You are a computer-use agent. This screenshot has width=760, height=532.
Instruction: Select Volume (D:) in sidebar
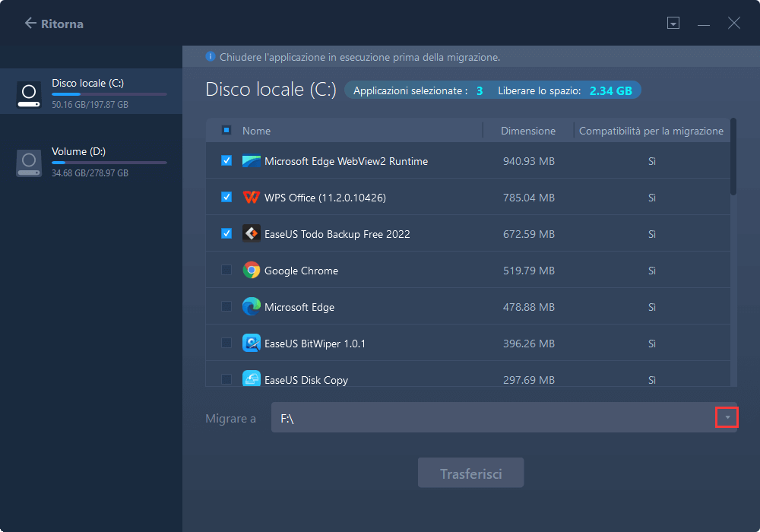pyautogui.click(x=91, y=163)
